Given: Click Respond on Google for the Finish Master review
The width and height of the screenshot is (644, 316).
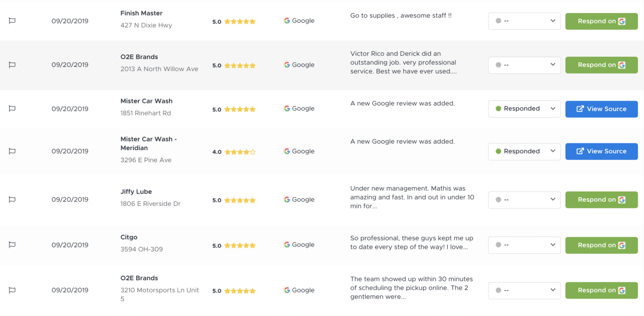Looking at the screenshot, I should [601, 22].
